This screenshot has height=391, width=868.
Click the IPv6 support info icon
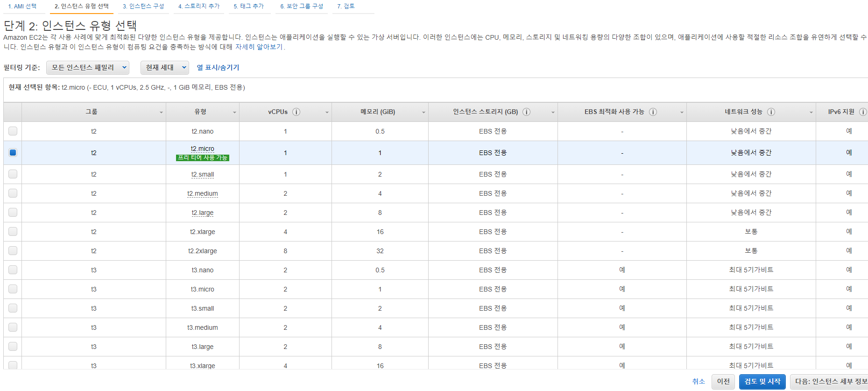pyautogui.click(x=863, y=112)
